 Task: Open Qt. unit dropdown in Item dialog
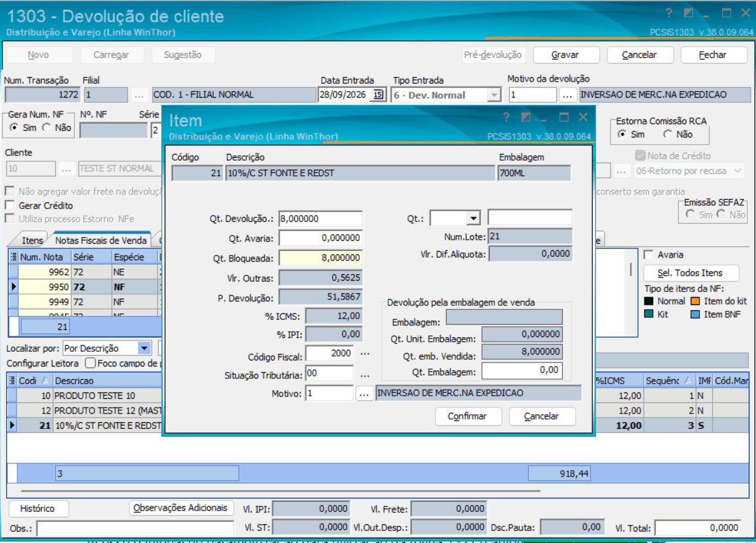coord(474,218)
